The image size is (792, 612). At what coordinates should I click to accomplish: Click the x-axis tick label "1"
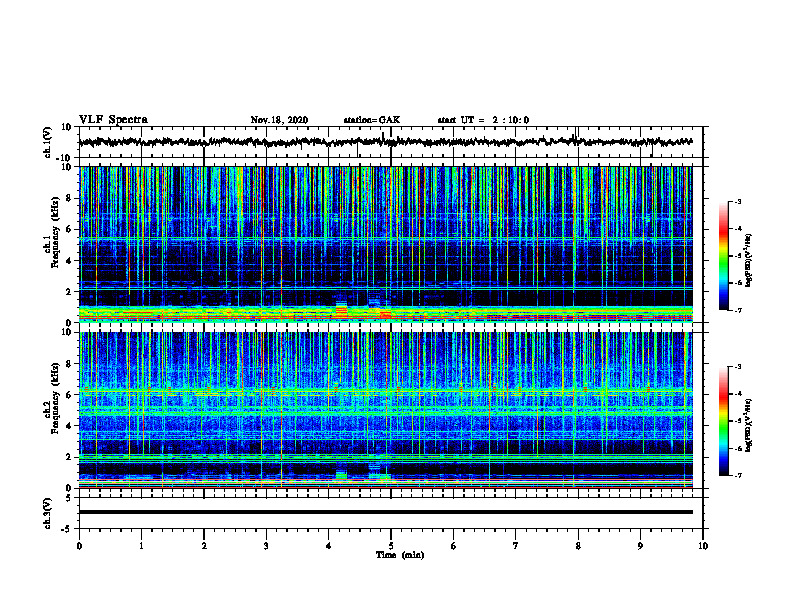pos(141,546)
